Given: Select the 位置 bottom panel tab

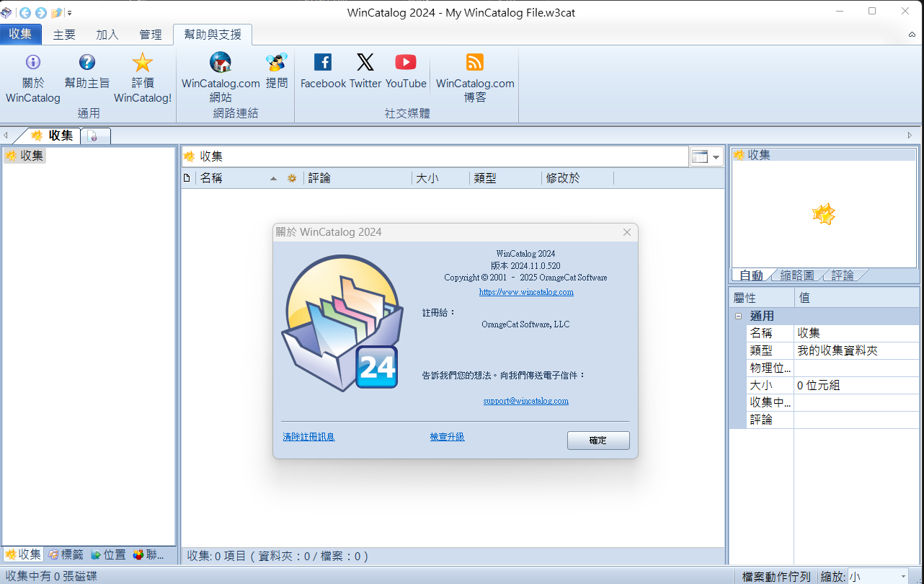Looking at the screenshot, I should (x=108, y=554).
